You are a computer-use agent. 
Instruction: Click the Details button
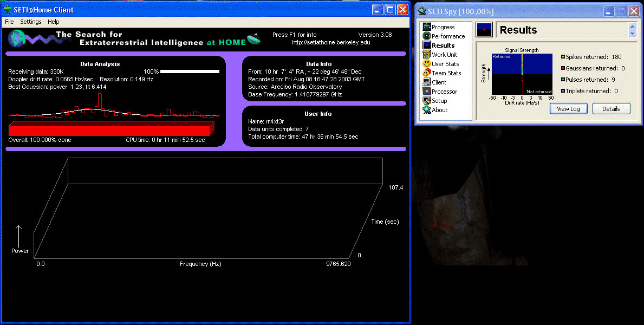(611, 109)
